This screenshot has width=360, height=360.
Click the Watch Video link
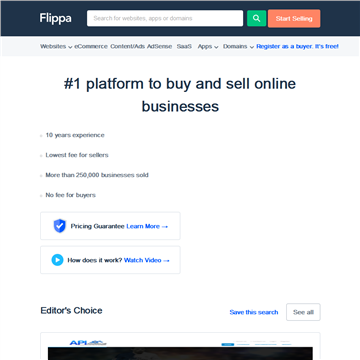click(x=147, y=260)
